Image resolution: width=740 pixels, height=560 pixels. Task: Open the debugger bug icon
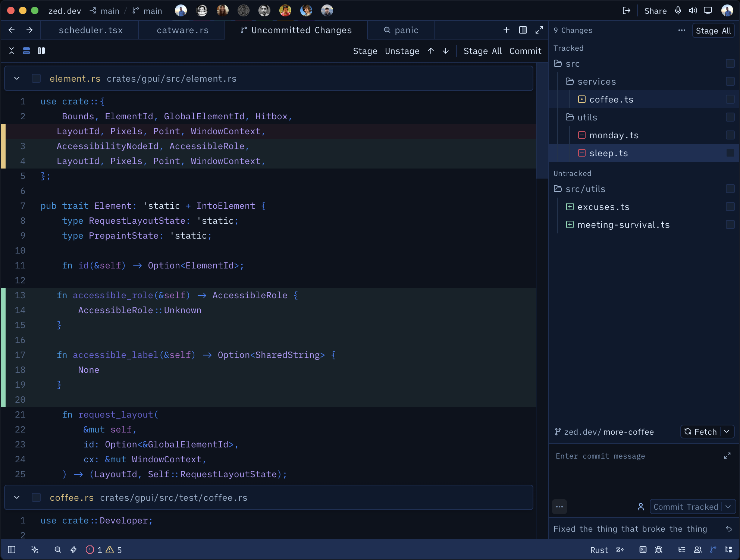pos(659,550)
